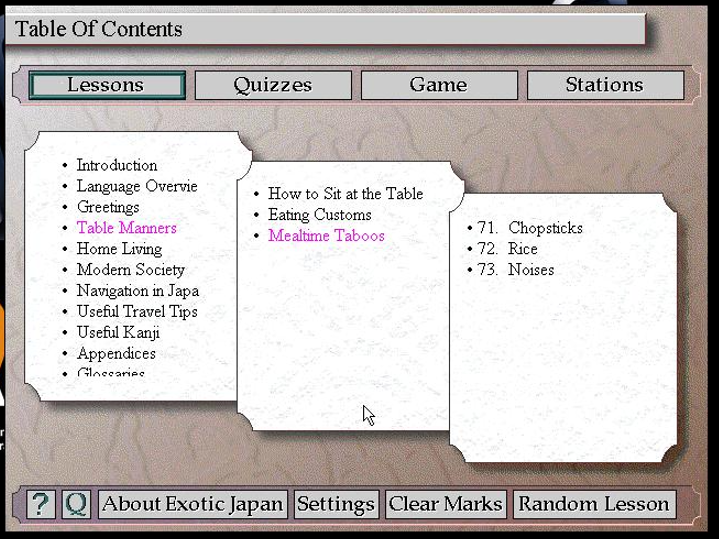Open Eating Customs section
This screenshot has width=719, height=539.
point(320,215)
